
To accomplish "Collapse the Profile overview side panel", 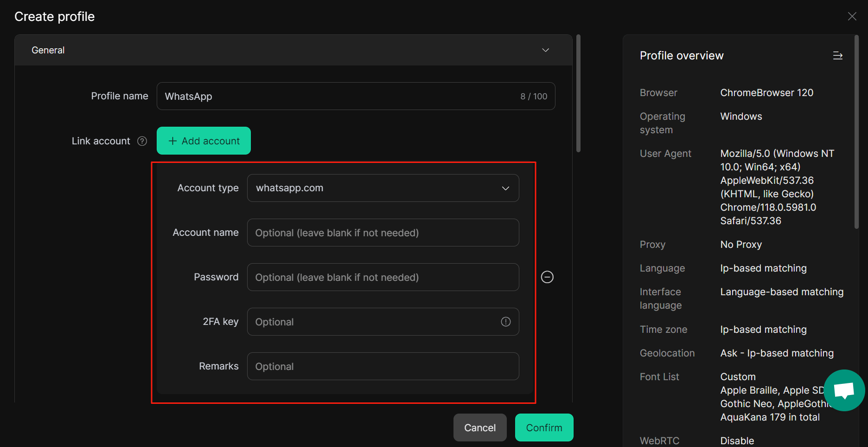I will (x=838, y=55).
